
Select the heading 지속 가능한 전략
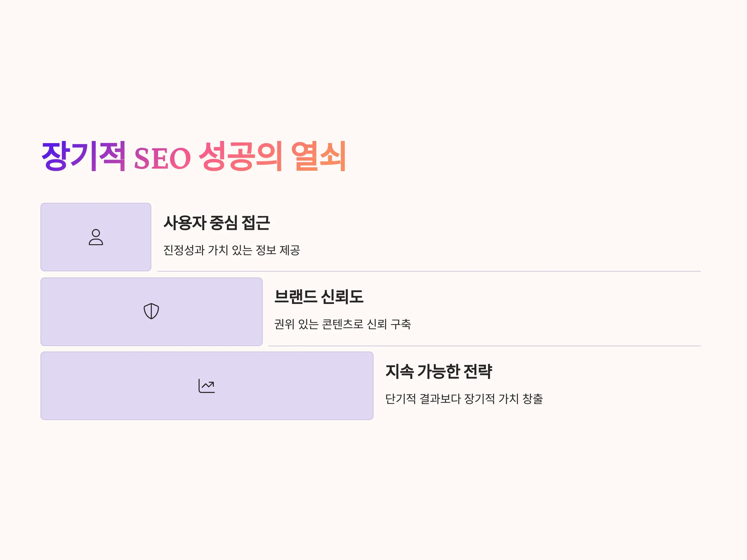(439, 371)
